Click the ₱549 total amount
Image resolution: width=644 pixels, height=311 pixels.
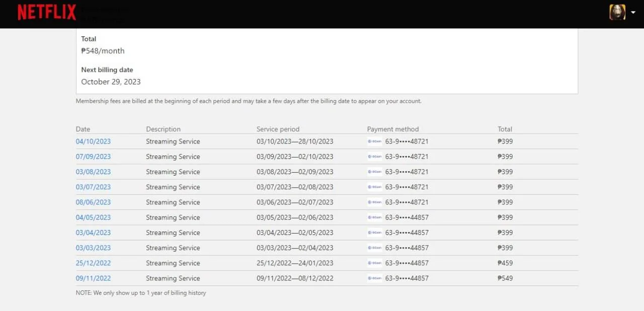point(505,278)
